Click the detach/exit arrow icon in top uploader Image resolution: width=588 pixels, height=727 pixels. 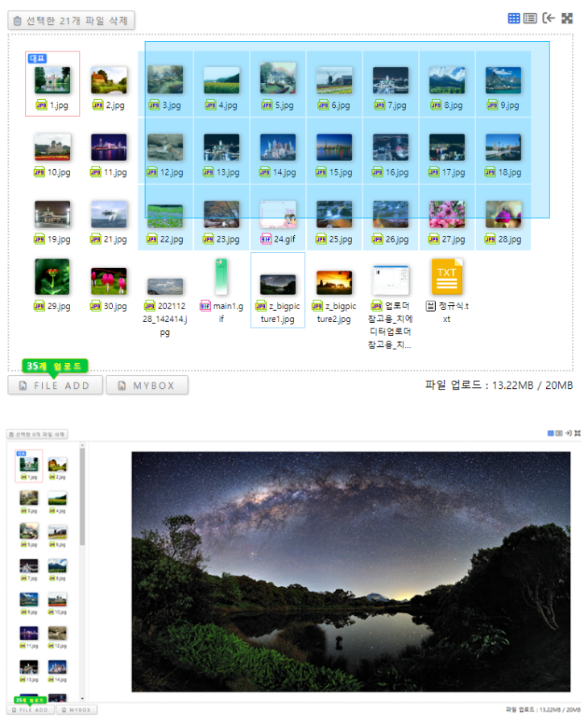coord(549,18)
